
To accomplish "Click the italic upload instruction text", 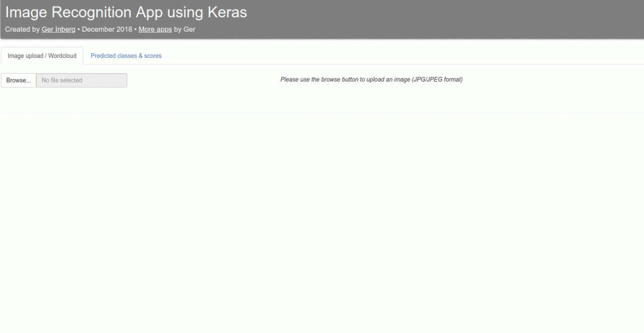I will [371, 79].
